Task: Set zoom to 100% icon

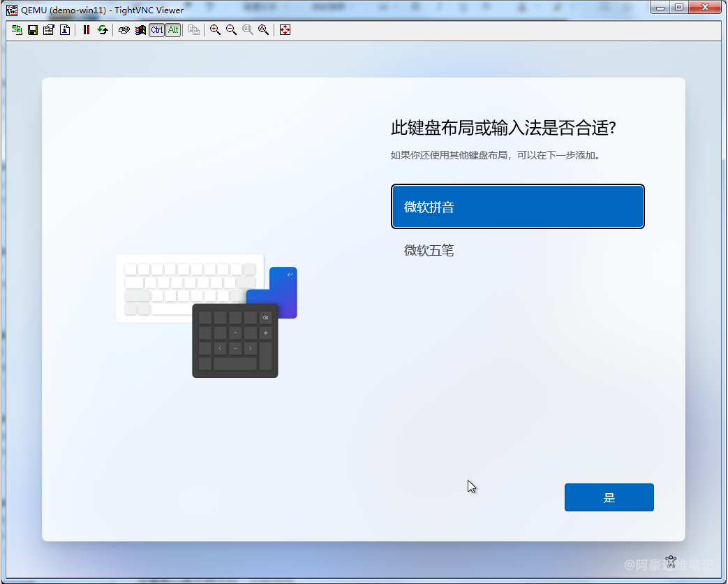Action: pos(248,30)
